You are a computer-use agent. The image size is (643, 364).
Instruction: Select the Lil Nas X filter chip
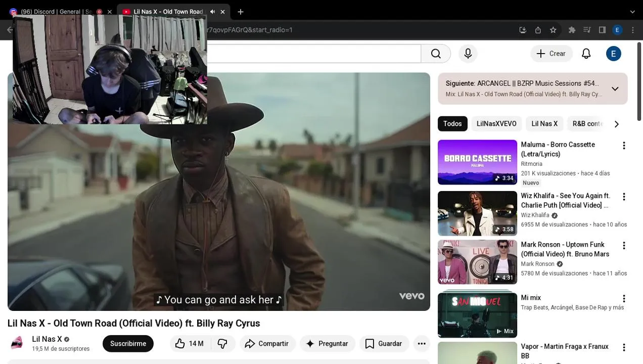click(544, 124)
